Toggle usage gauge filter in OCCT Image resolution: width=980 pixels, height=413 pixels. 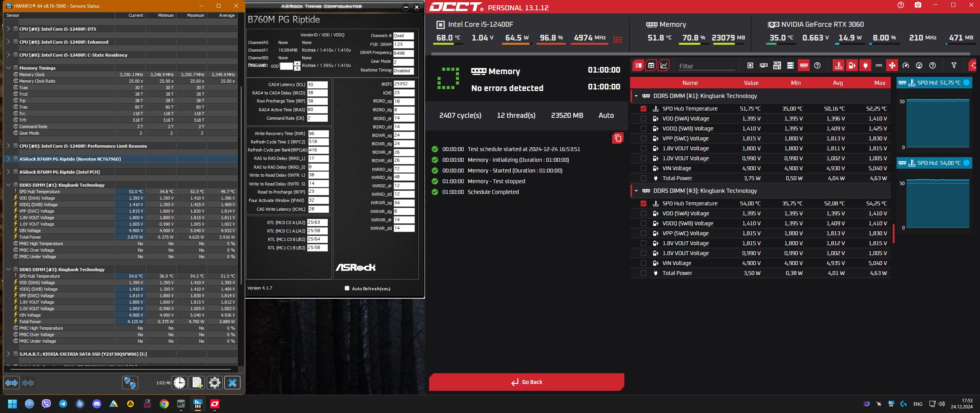tap(919, 65)
